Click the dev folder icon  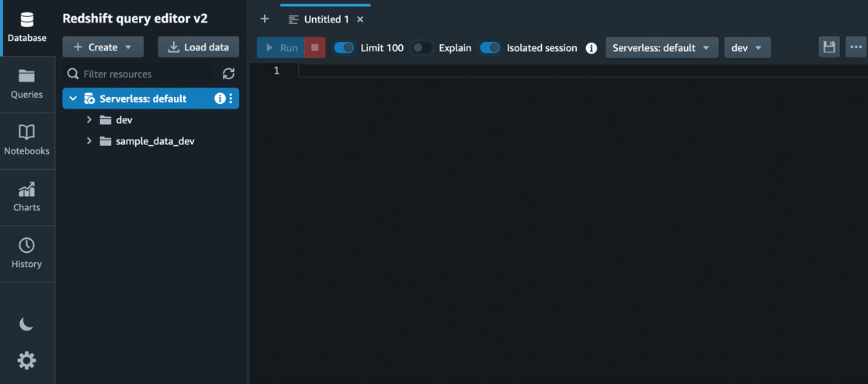[x=106, y=120]
